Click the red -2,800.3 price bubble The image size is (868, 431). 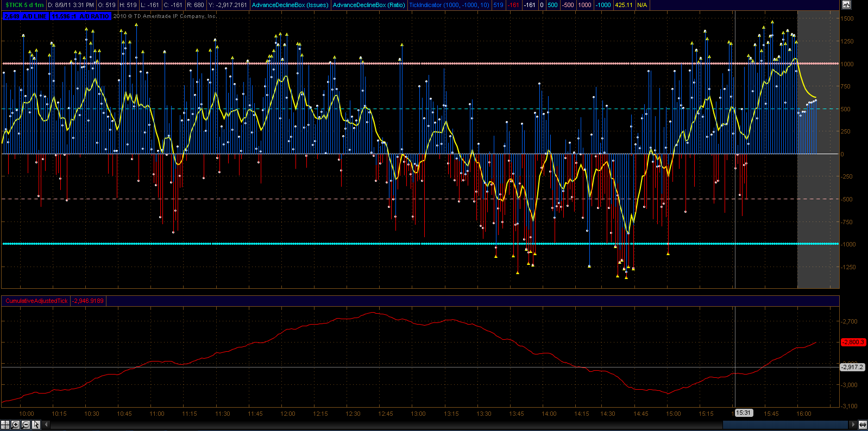pyautogui.click(x=853, y=342)
